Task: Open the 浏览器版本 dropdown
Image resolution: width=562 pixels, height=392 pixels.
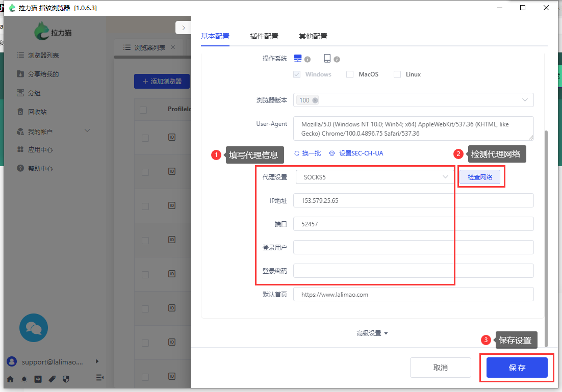Action: pos(413,100)
